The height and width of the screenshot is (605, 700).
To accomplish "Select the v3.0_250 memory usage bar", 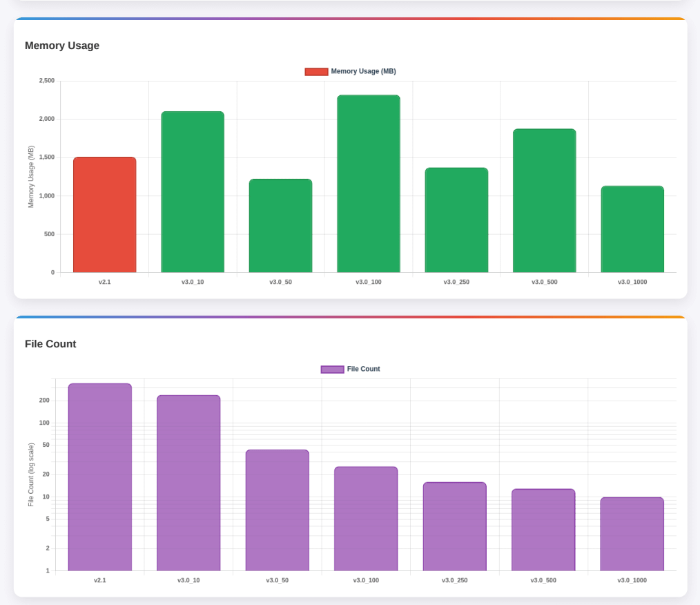I will tap(456, 220).
